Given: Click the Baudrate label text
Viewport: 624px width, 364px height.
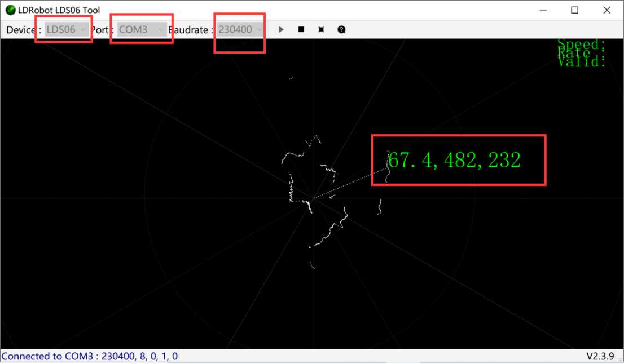Looking at the screenshot, I should coord(191,30).
